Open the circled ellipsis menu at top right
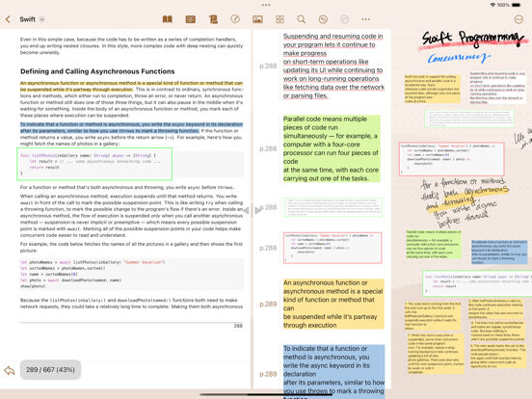 pyautogui.click(x=519, y=19)
